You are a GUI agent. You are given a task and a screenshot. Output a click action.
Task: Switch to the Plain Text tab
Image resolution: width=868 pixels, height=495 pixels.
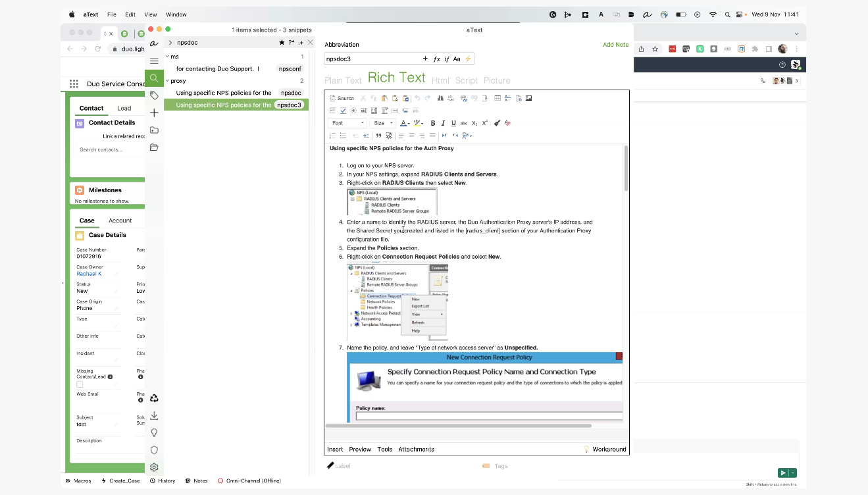click(343, 80)
